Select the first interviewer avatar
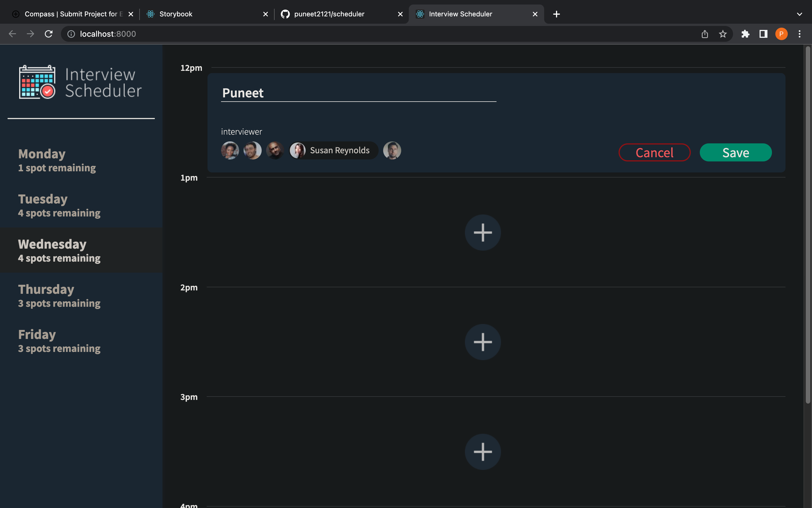The height and width of the screenshot is (508, 812). point(230,150)
